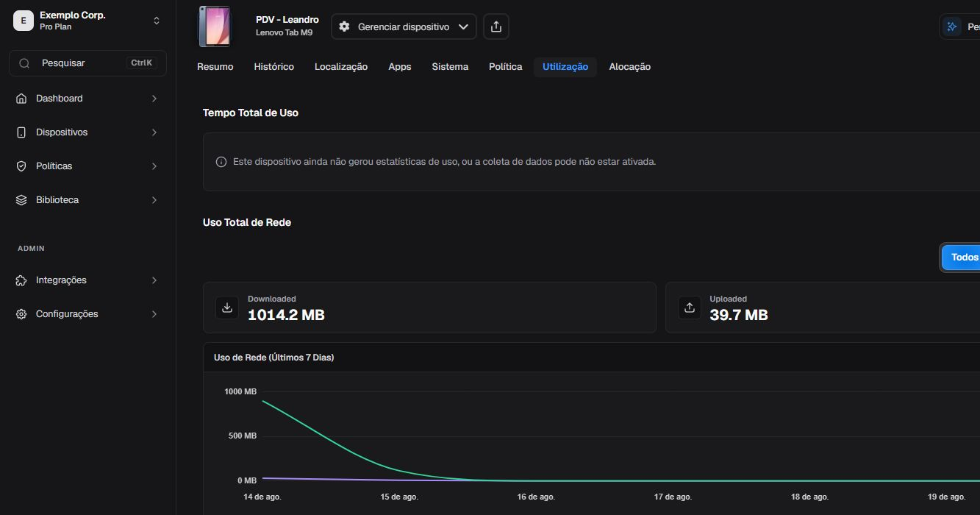Click the "1014.2 MB" downloaded value
980x515 pixels.
tap(286, 315)
